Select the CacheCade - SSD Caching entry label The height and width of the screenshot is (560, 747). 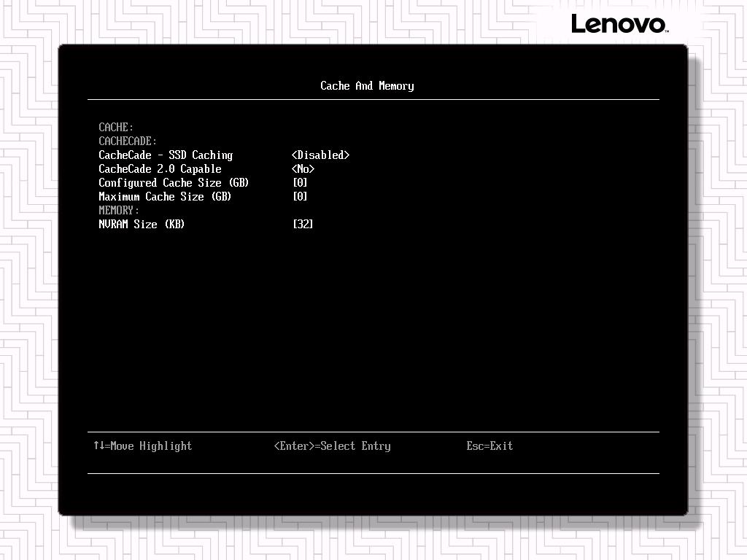point(166,155)
